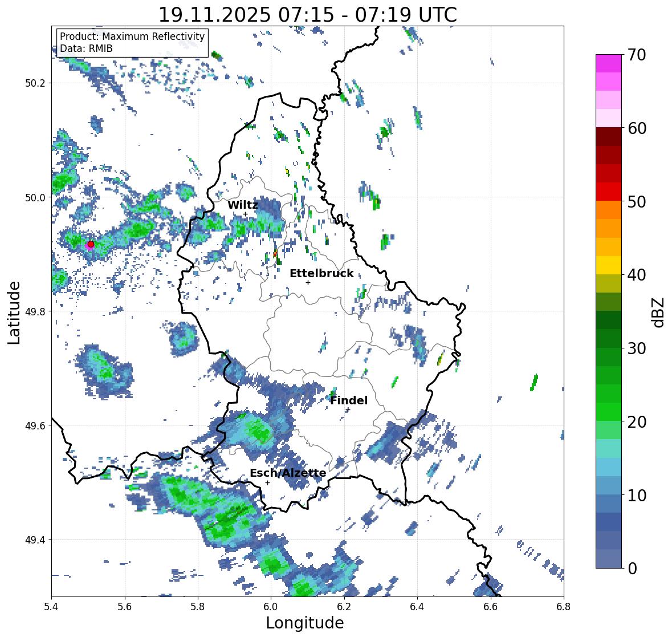This screenshot has width=672, height=637.
Task: Click the longitude tick label 6.4
Action: (417, 606)
